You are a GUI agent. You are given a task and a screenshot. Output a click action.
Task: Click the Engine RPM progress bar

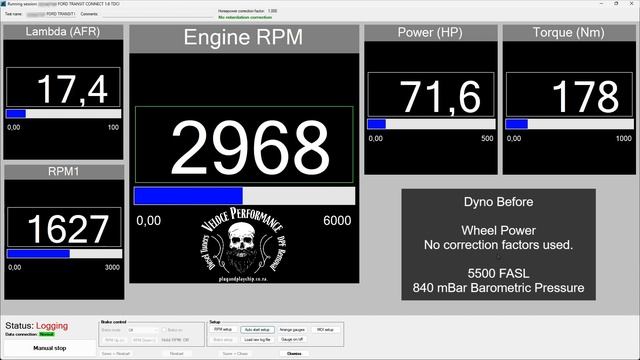tap(244, 196)
